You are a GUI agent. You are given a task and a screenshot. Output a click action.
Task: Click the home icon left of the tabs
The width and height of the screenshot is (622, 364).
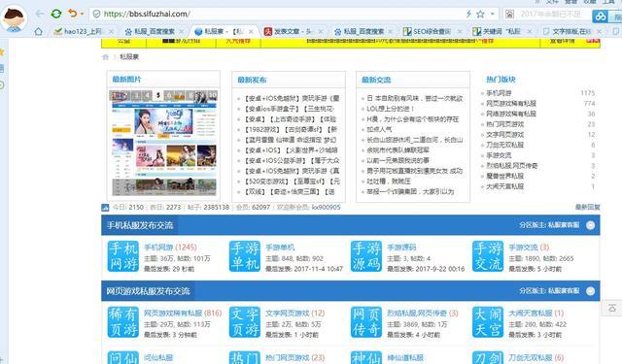click(39, 31)
